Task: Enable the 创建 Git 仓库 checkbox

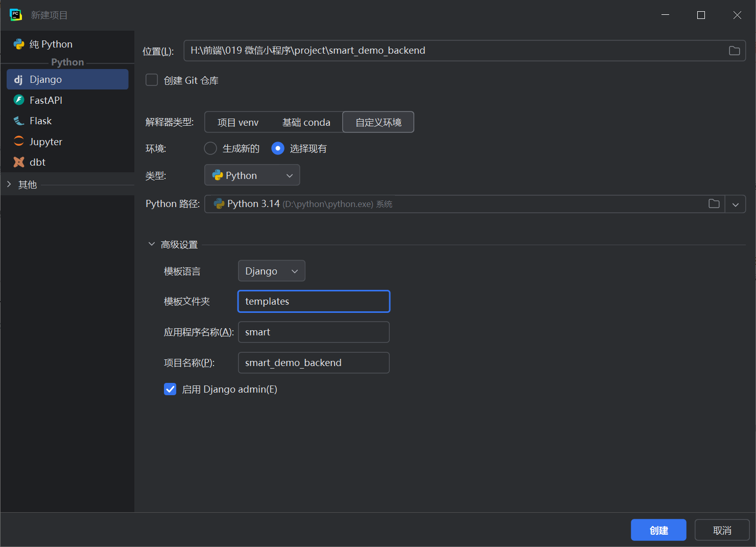Action: (152, 80)
